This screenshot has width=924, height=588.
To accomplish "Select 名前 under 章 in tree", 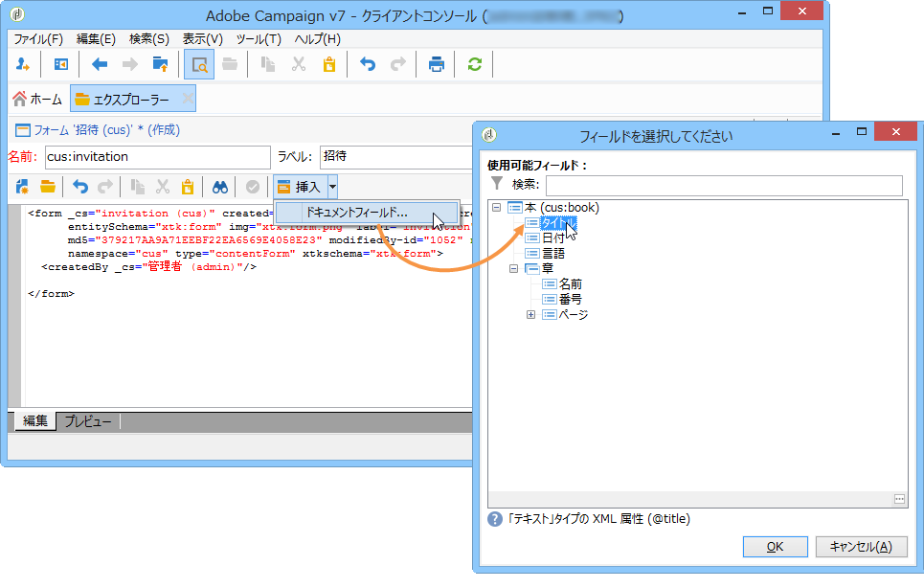I will coord(571,284).
